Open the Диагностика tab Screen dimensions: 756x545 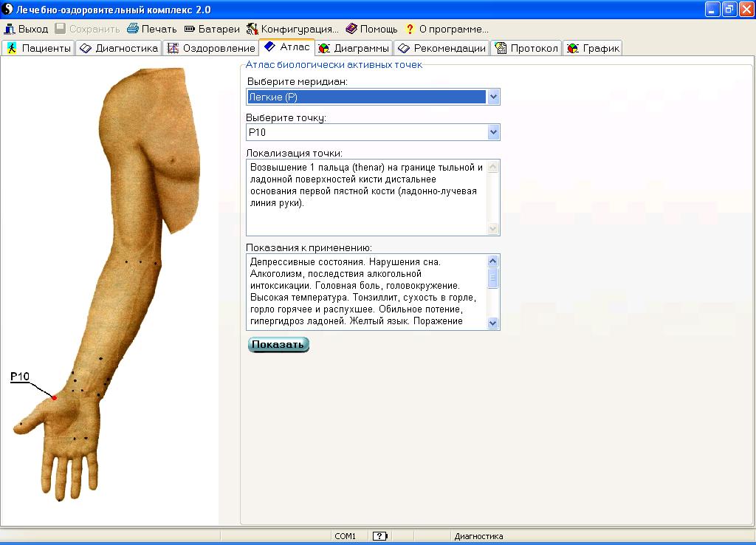coord(119,49)
